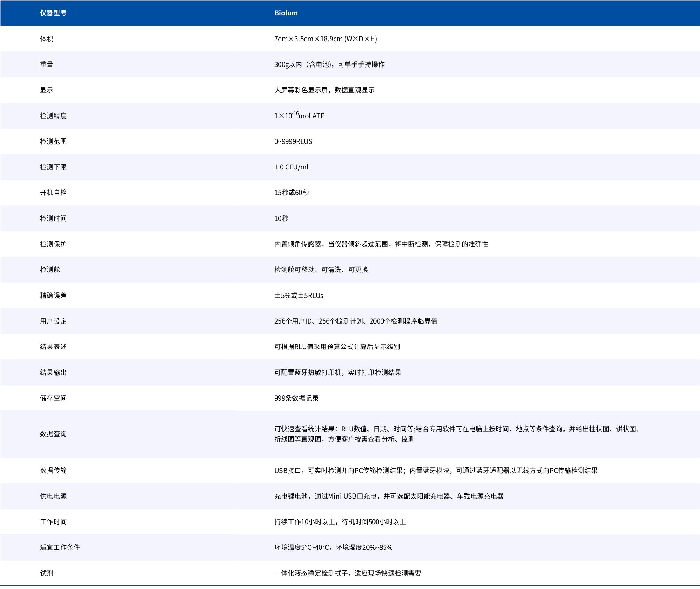Click the 仪器型号 header cell

coord(53,13)
